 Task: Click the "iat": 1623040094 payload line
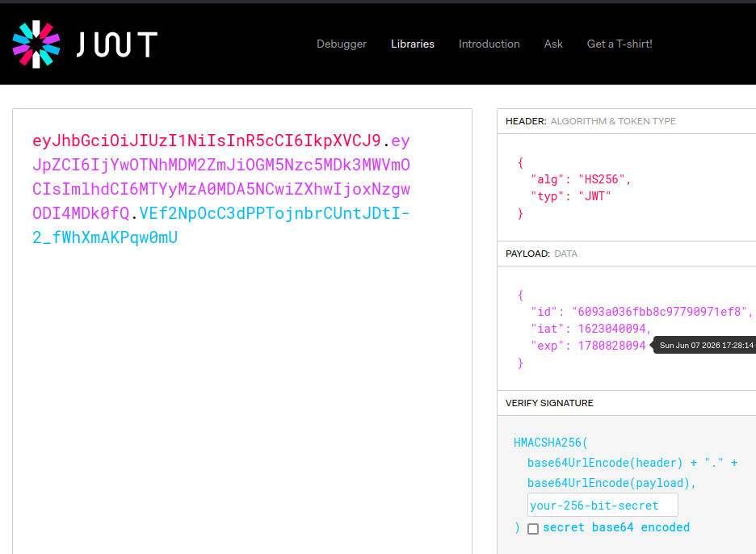point(590,329)
